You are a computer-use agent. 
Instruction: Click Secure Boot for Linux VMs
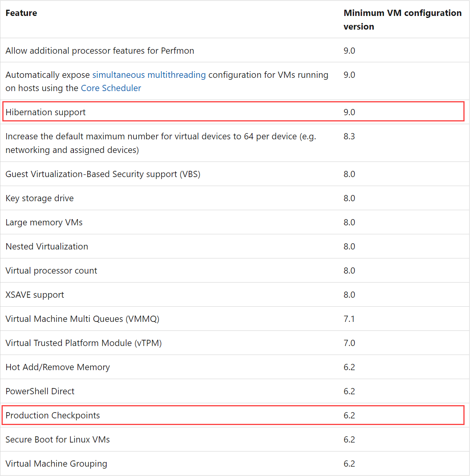point(58,439)
